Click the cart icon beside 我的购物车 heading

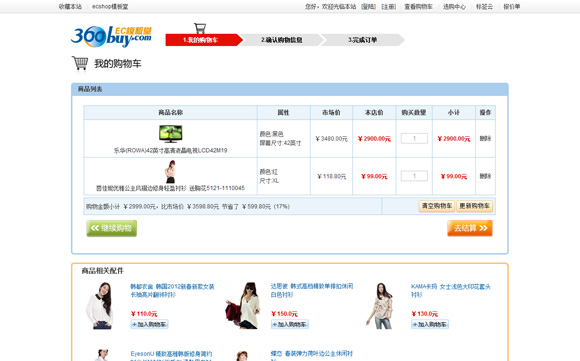[80, 63]
